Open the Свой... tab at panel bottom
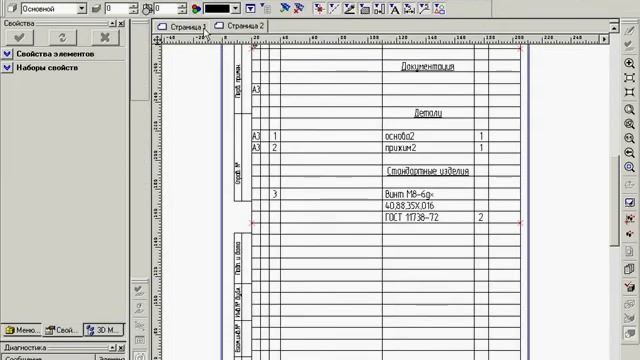The width and height of the screenshot is (640, 360). [62, 330]
